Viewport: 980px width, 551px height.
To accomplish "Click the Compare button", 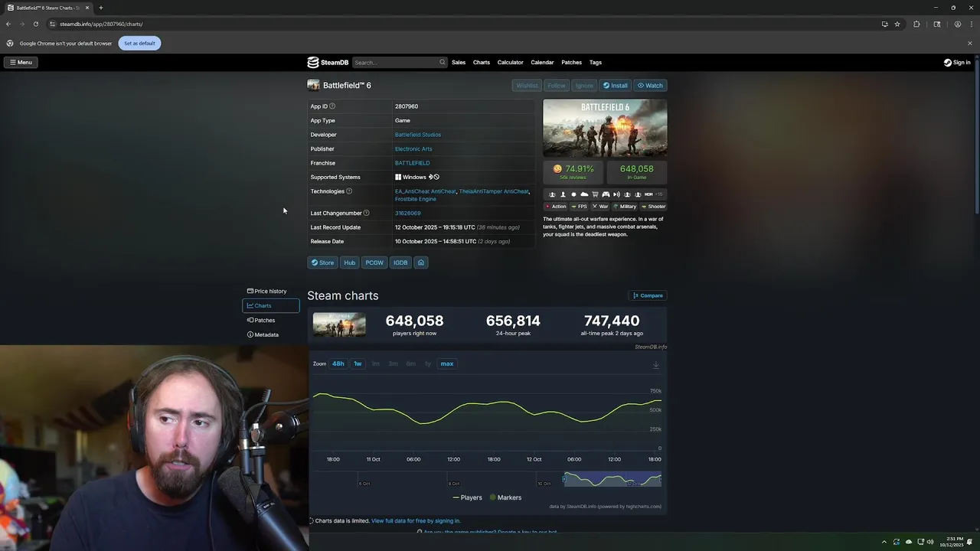I will [648, 295].
